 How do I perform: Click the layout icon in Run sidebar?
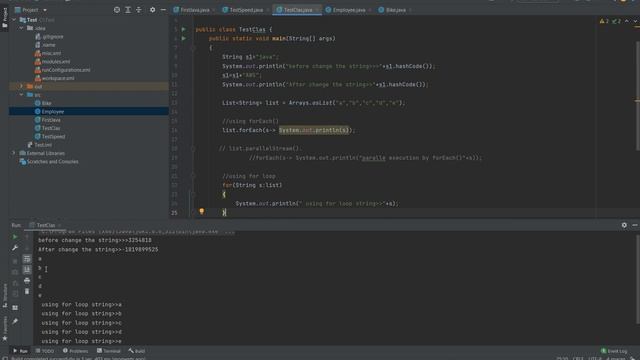tap(15, 307)
